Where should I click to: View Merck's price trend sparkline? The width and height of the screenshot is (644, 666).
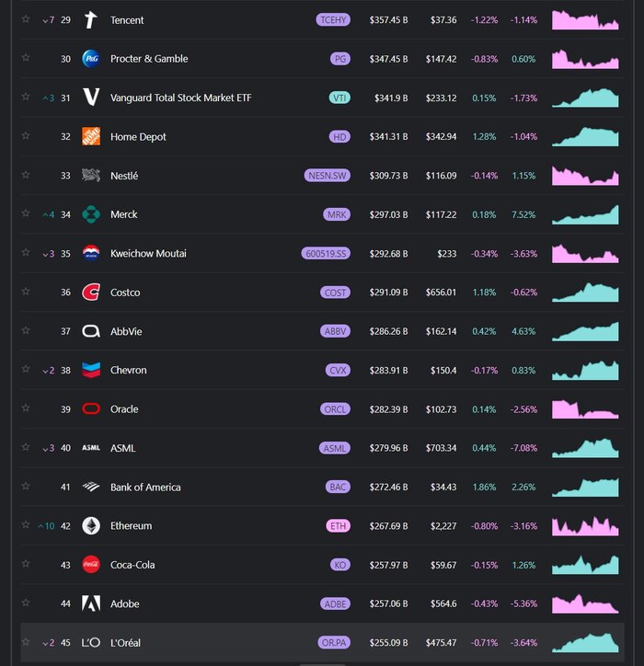[x=585, y=214]
